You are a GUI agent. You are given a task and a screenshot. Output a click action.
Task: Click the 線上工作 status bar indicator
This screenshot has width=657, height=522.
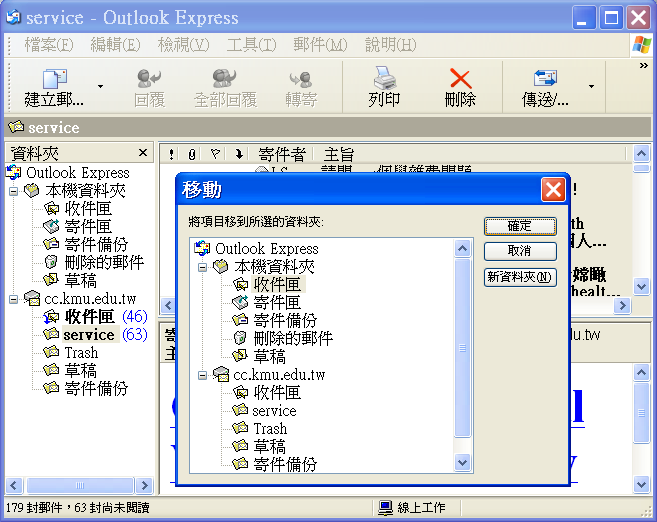(412, 508)
